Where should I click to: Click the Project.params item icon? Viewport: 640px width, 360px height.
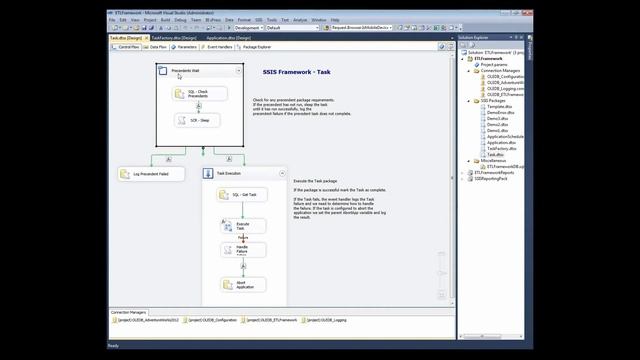coord(476,64)
